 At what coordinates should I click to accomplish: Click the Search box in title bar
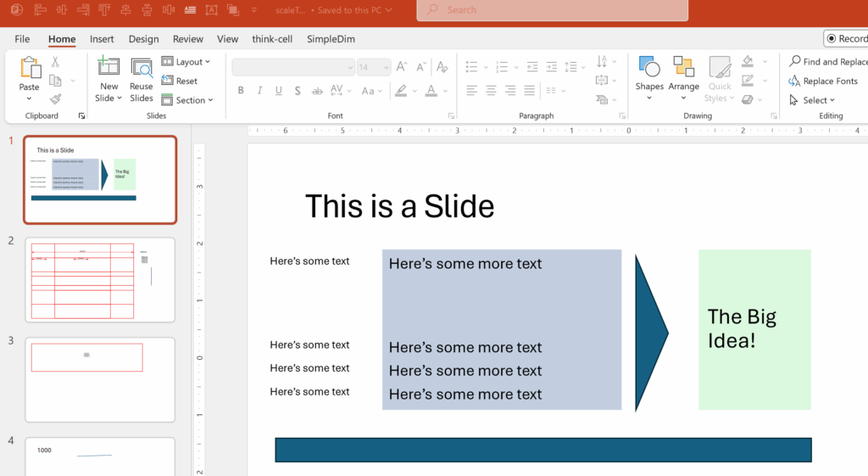(553, 10)
